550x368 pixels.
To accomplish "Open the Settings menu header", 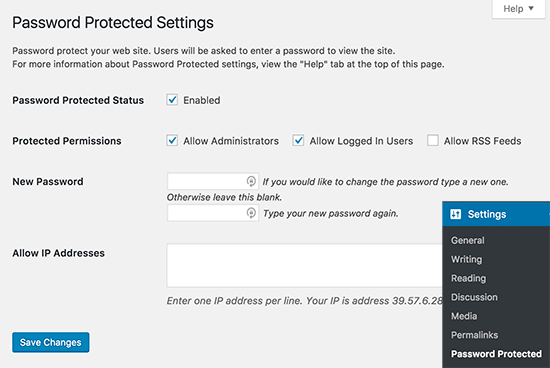I will 496,214.
